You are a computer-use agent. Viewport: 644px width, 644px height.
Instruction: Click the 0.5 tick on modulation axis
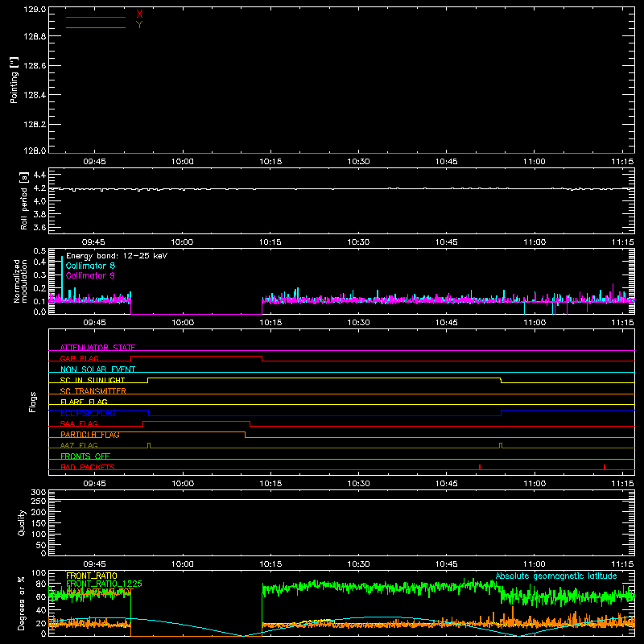[39, 250]
